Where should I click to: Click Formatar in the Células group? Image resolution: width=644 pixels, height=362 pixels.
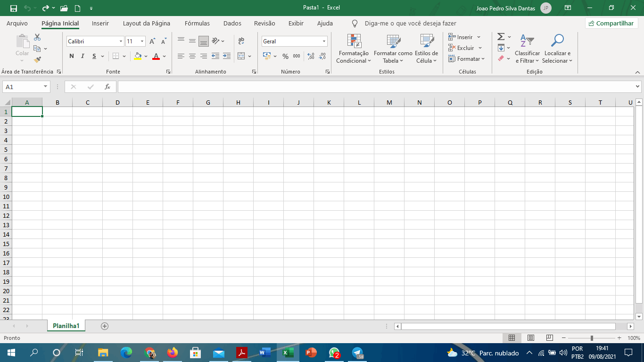(x=467, y=59)
